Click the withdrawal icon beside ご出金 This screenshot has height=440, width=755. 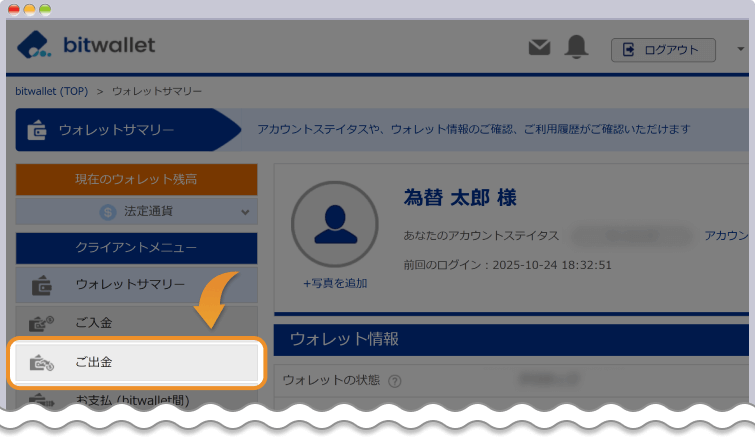[42, 363]
